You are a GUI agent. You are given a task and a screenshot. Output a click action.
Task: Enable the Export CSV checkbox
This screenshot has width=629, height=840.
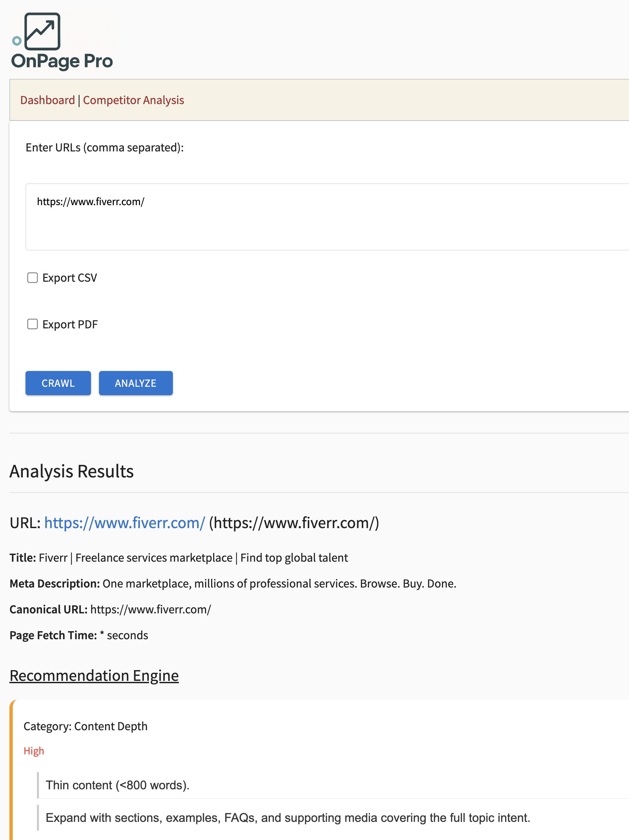(33, 278)
